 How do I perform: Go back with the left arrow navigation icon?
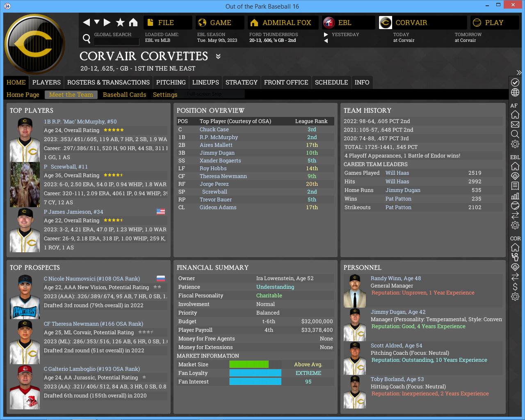(86, 22)
